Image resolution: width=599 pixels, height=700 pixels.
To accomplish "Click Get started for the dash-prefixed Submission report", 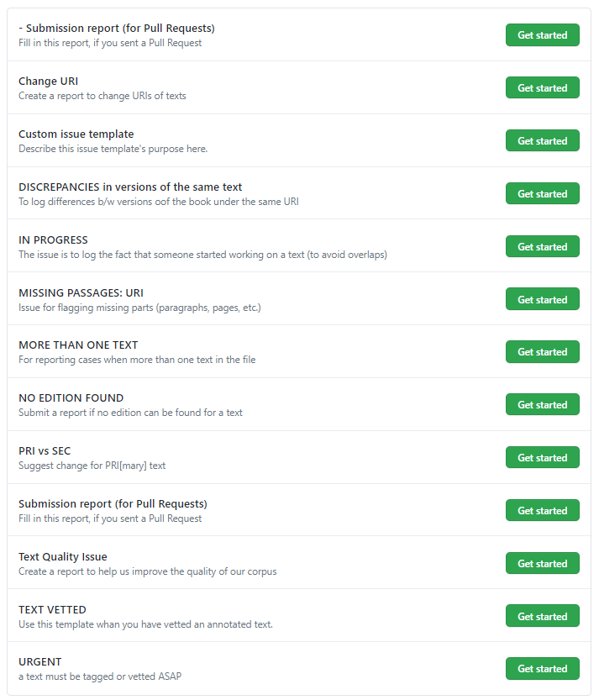I will click(542, 35).
